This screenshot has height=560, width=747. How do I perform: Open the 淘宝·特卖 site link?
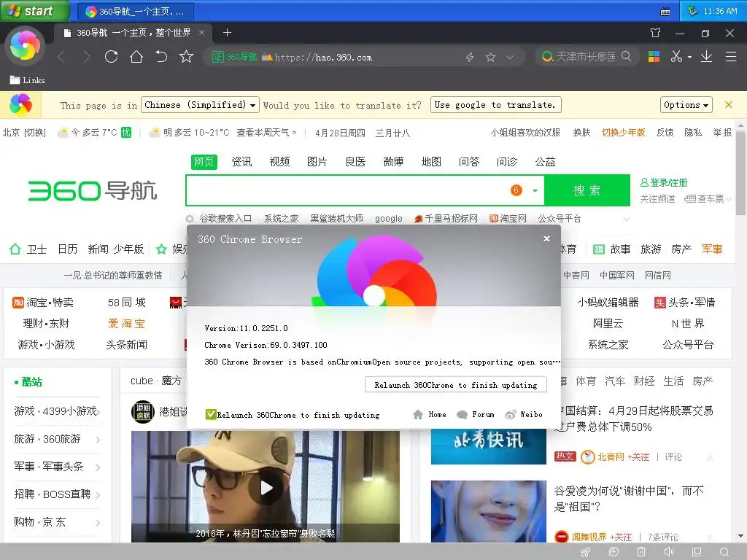tap(43, 303)
